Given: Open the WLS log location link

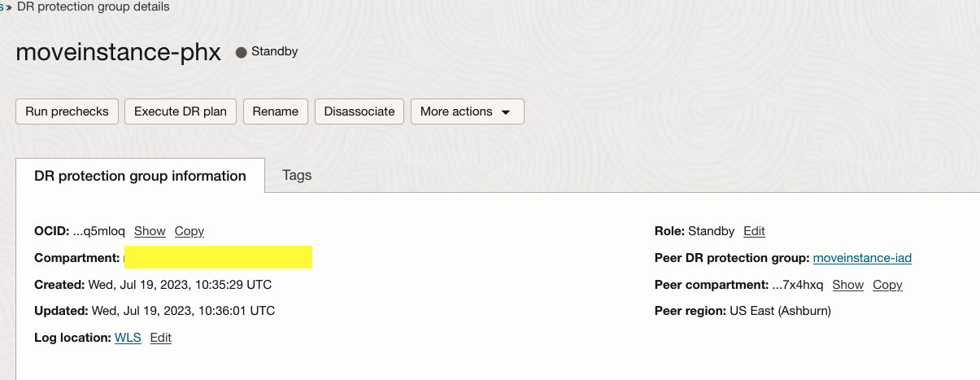Looking at the screenshot, I should point(128,338).
